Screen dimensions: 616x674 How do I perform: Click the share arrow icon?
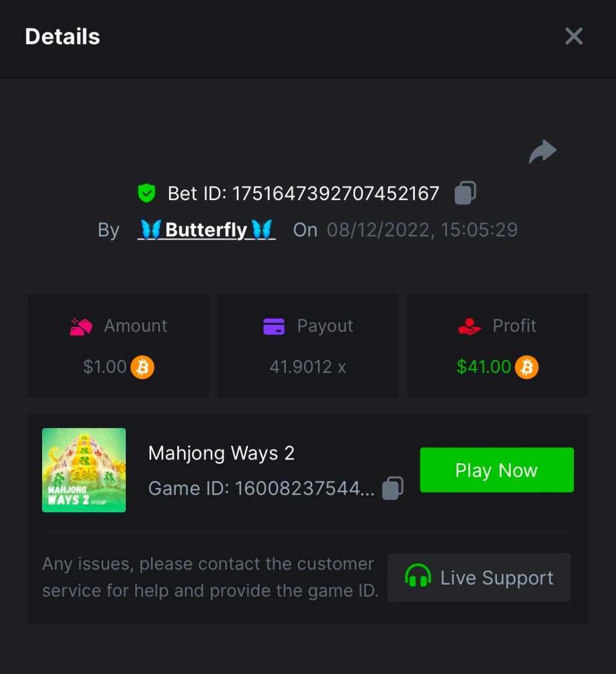pyautogui.click(x=542, y=152)
